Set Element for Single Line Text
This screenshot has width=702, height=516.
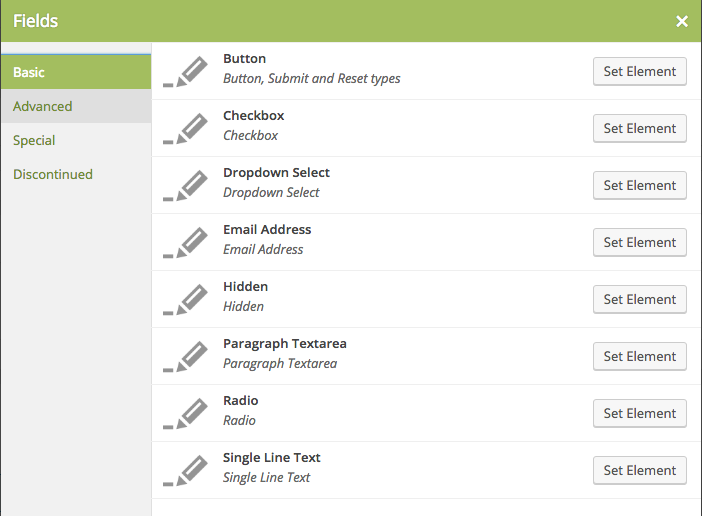pyautogui.click(x=640, y=470)
